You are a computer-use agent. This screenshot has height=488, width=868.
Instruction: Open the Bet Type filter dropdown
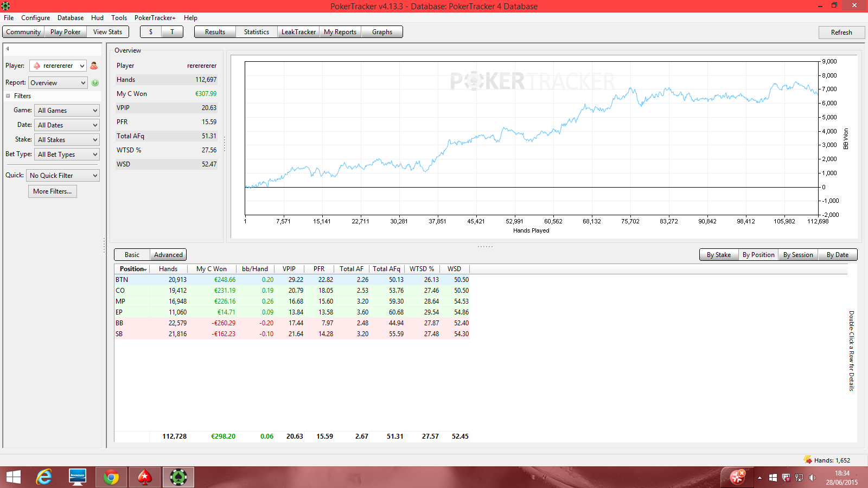pos(67,155)
